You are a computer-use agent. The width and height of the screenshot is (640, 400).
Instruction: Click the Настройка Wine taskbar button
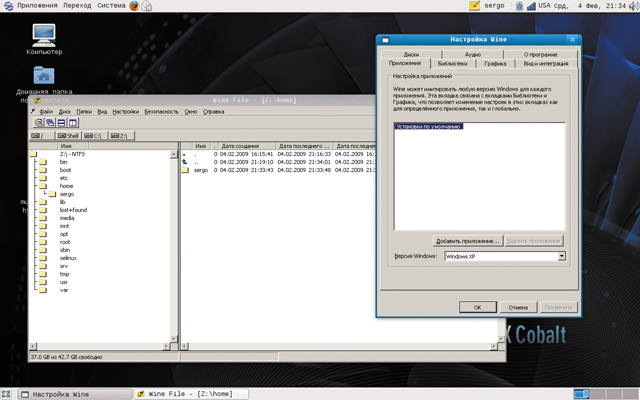point(76,394)
